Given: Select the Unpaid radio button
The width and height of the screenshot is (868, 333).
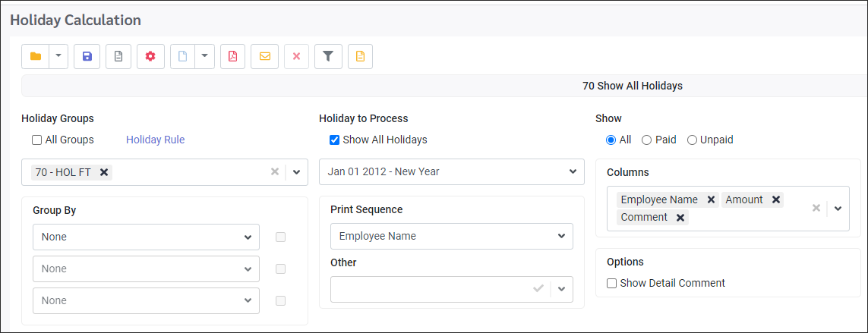Looking at the screenshot, I should pyautogui.click(x=692, y=140).
